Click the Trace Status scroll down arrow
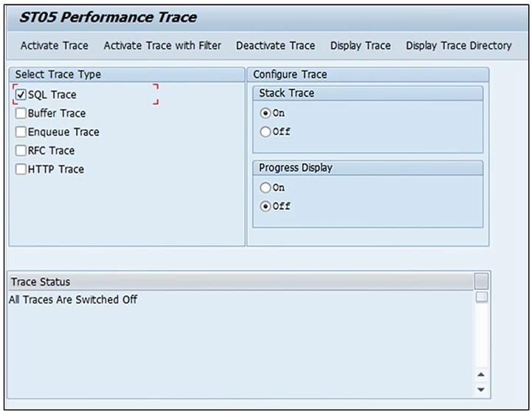This screenshot has height=411, width=532. (481, 389)
